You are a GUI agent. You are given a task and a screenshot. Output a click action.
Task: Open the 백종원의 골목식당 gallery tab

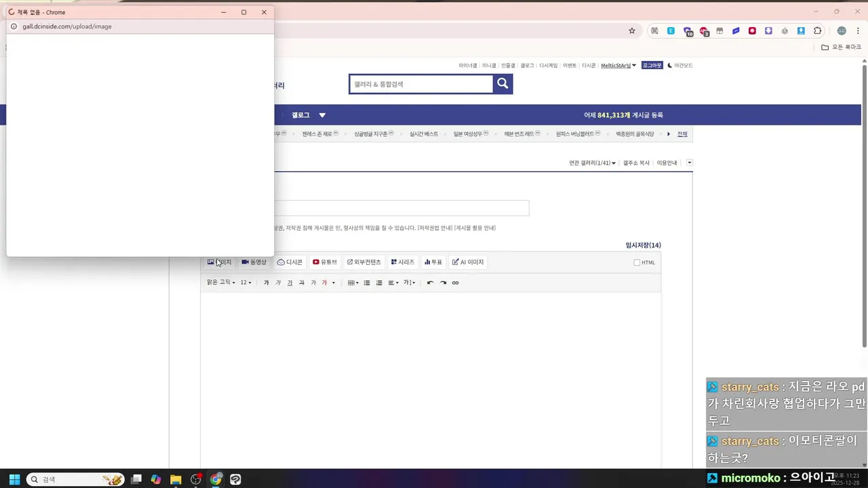click(635, 134)
